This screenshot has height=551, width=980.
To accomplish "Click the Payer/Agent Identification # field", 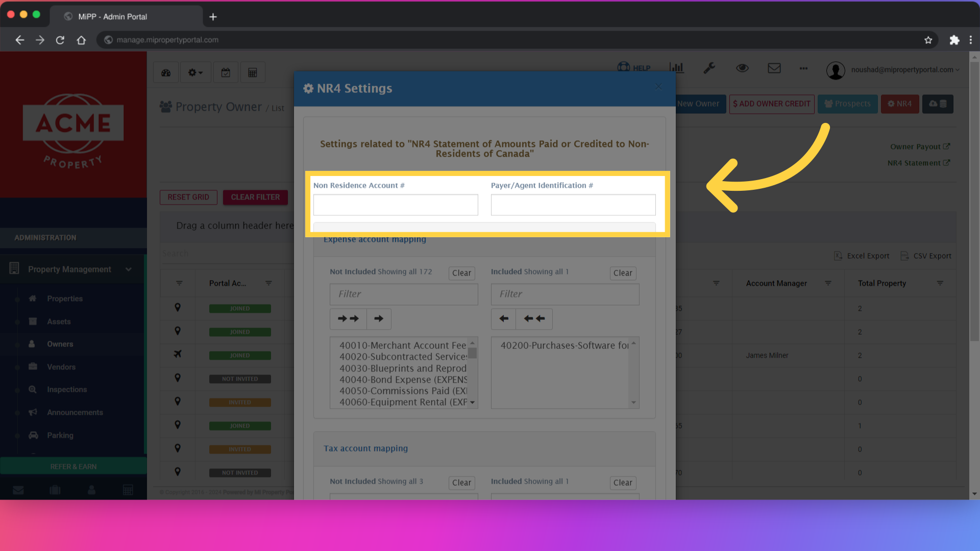I will (x=573, y=205).
